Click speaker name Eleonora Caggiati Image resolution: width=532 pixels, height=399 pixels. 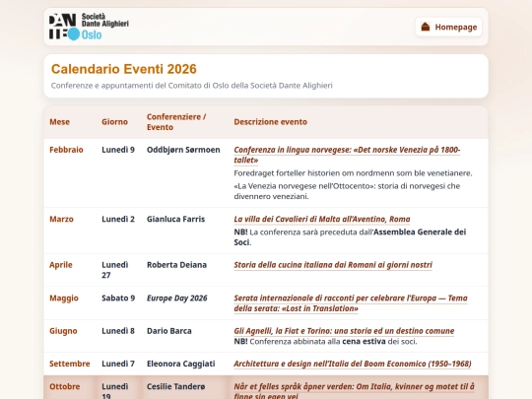pyautogui.click(x=181, y=364)
